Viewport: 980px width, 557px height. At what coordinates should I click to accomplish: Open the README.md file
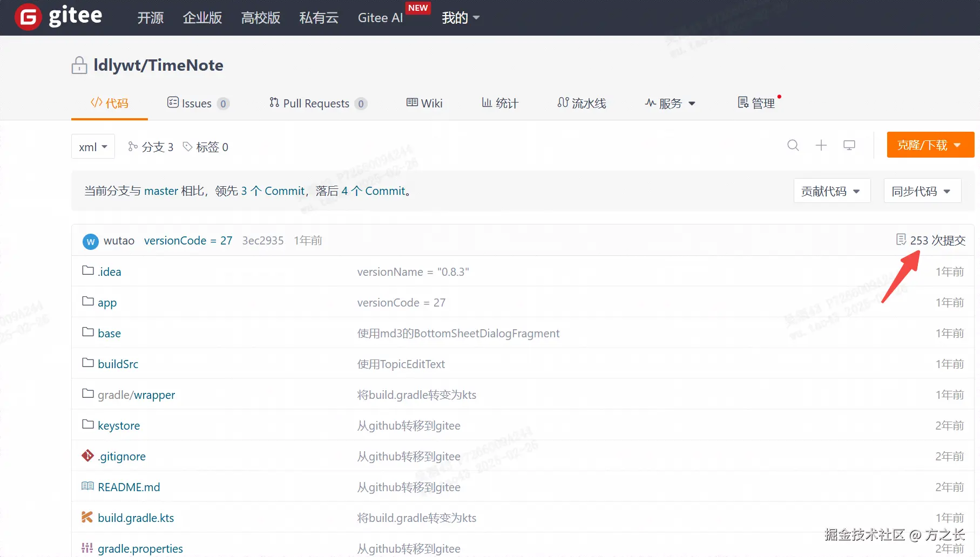click(129, 487)
